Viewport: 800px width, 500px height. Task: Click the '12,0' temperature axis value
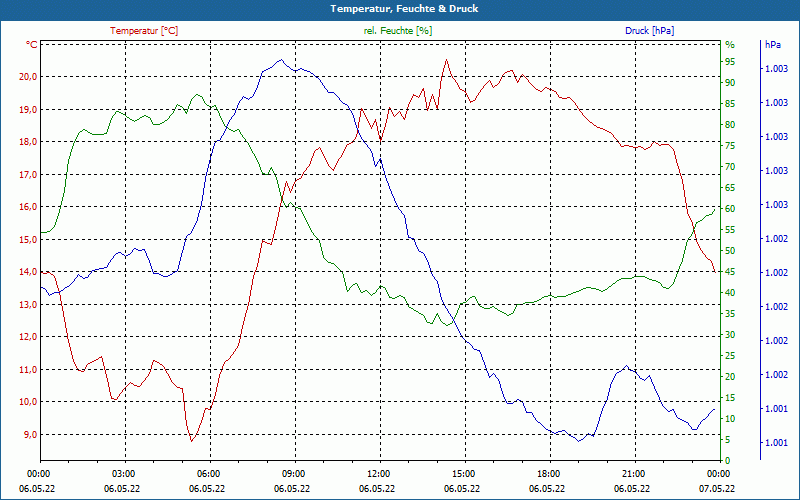point(28,337)
